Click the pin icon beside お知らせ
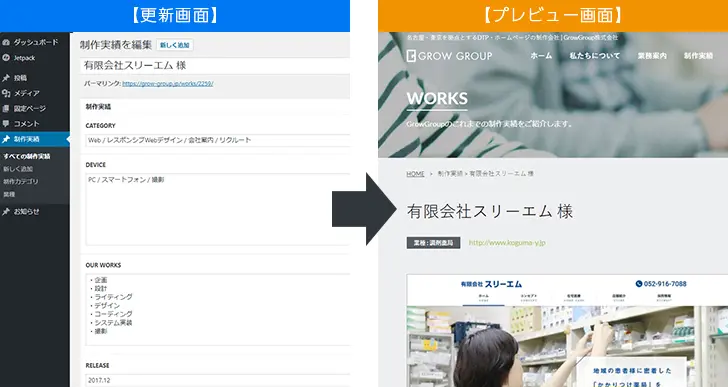Viewport: 728px width, 387px height. pos(6,212)
